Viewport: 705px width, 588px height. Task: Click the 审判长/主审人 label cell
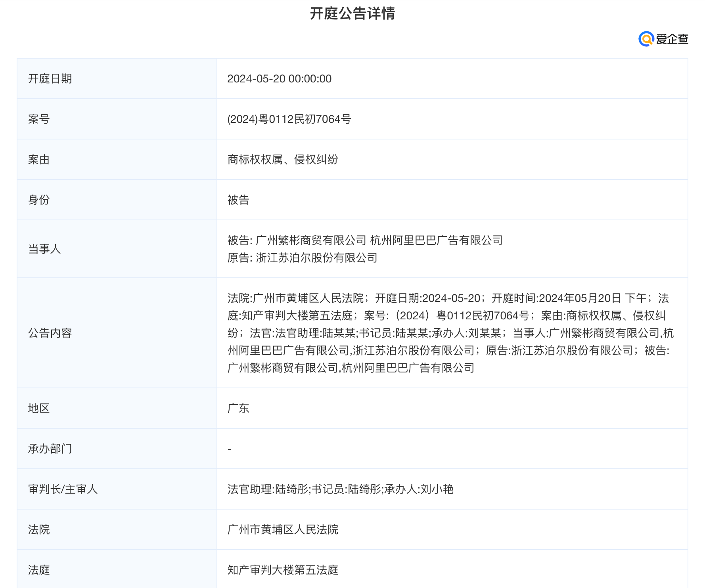click(117, 489)
